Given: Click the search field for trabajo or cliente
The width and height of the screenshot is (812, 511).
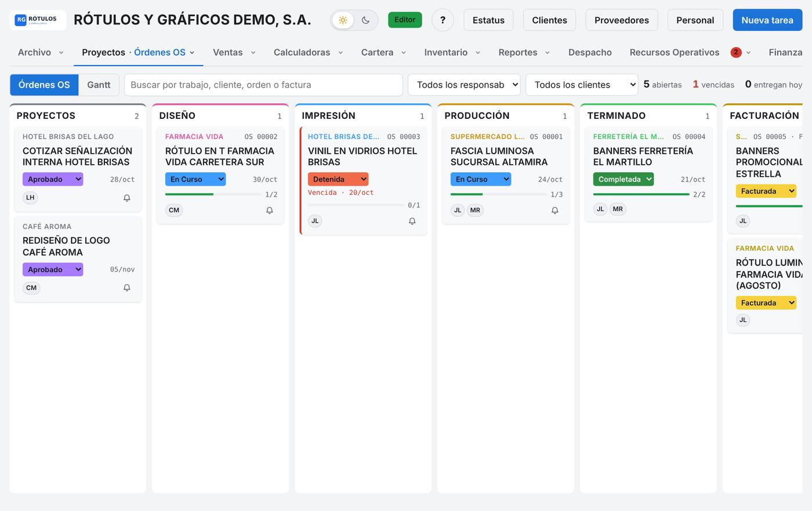Looking at the screenshot, I should pyautogui.click(x=263, y=85).
